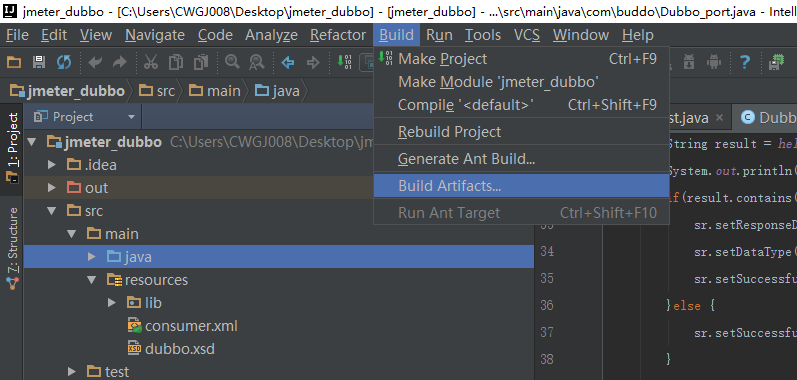Click the Paste clipboard icon
This screenshot has width=797, height=380.
pos(201,62)
